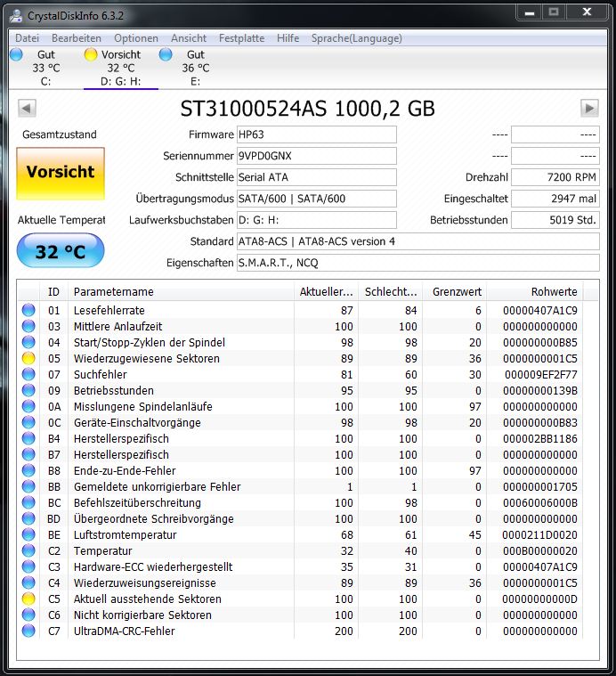Click the status icon of Nicht korrigierbare Sektoren
The height and width of the screenshot is (676, 616).
click(x=28, y=615)
